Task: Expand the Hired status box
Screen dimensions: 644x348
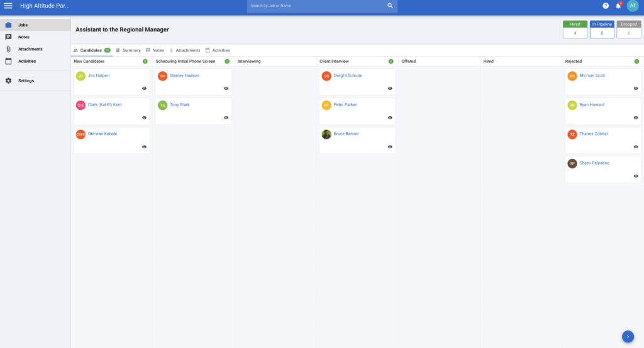Action: click(575, 29)
